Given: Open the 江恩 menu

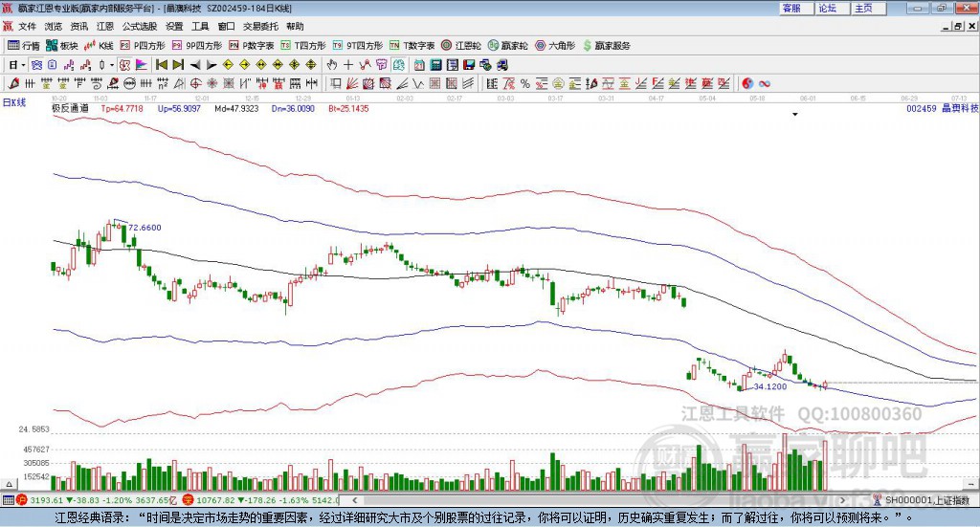Looking at the screenshot, I should [105, 26].
